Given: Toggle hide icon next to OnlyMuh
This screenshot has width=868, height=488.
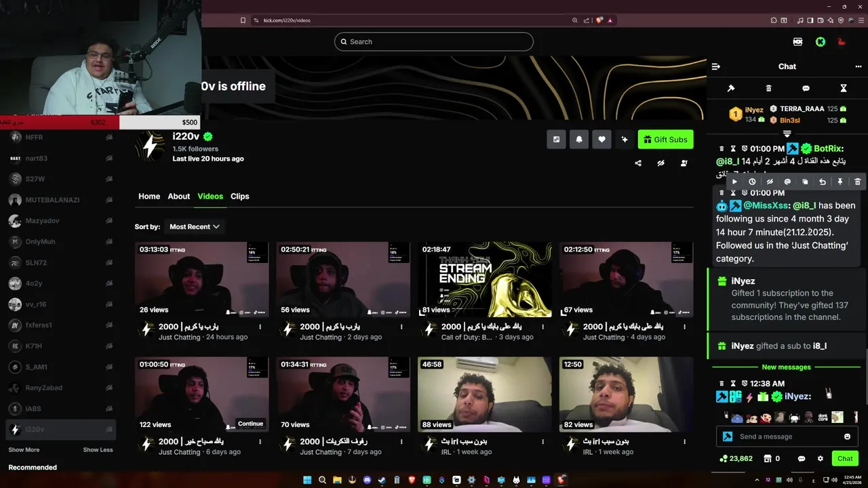Looking at the screenshot, I should point(108,242).
